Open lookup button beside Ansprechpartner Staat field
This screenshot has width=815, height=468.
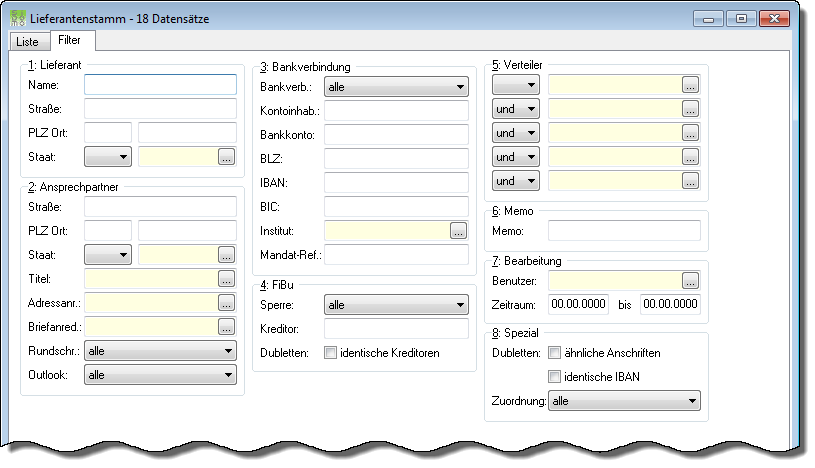click(226, 255)
